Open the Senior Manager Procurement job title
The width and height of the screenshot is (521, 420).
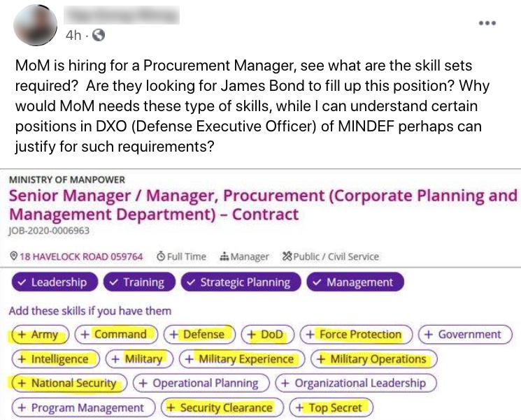263,205
